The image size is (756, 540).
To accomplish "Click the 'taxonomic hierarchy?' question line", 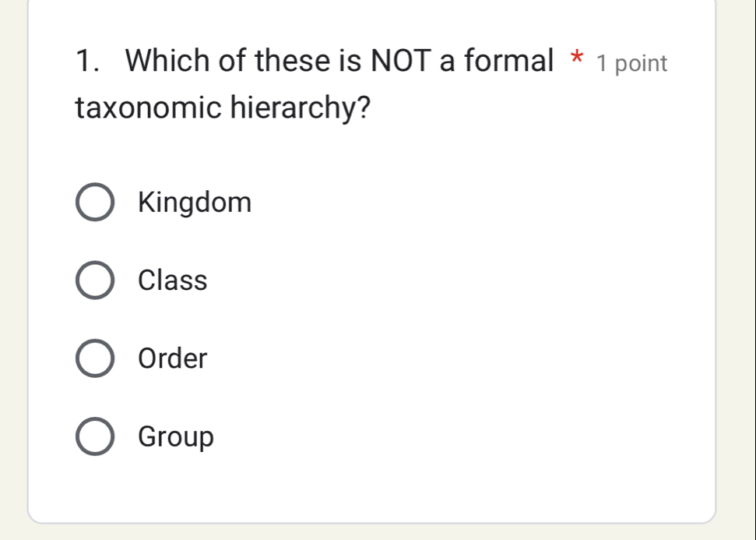I will [x=223, y=108].
